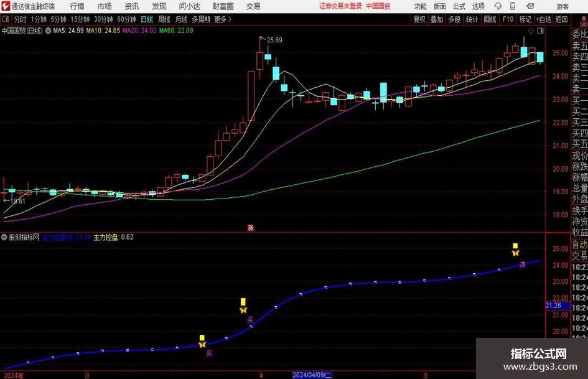This screenshot has width=588, height=379.
Task: Click the 返回 back button
Action: point(561,19)
